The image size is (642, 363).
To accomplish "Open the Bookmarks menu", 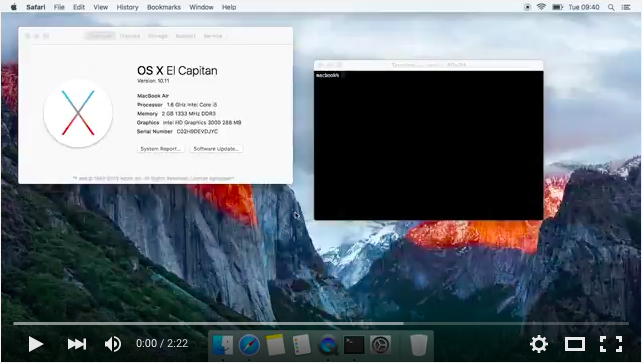I will click(x=164, y=7).
